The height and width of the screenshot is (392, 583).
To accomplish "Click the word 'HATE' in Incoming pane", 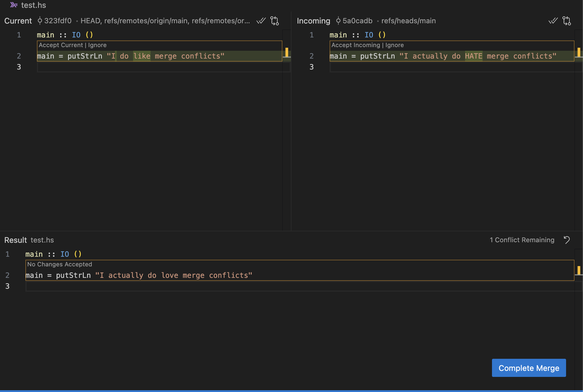I will click(x=474, y=56).
